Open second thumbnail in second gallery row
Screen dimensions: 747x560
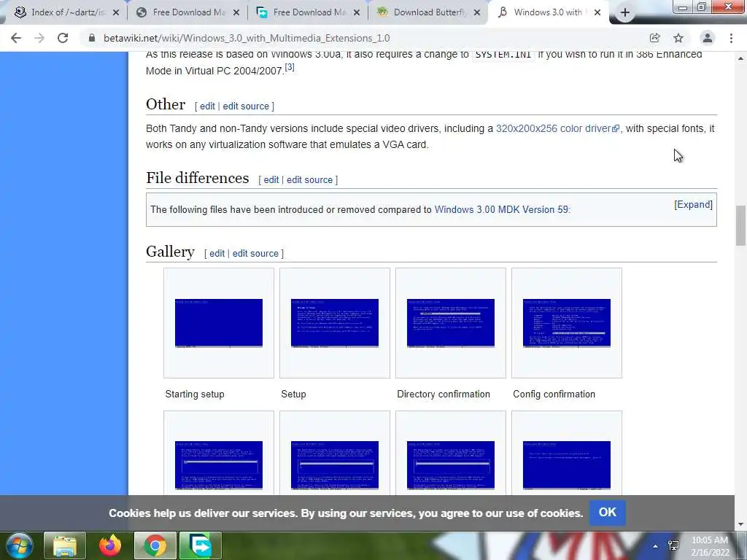[334, 465]
